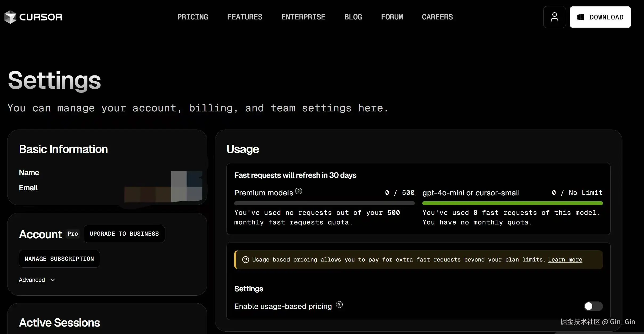Open the Careers nav link

[437, 17]
